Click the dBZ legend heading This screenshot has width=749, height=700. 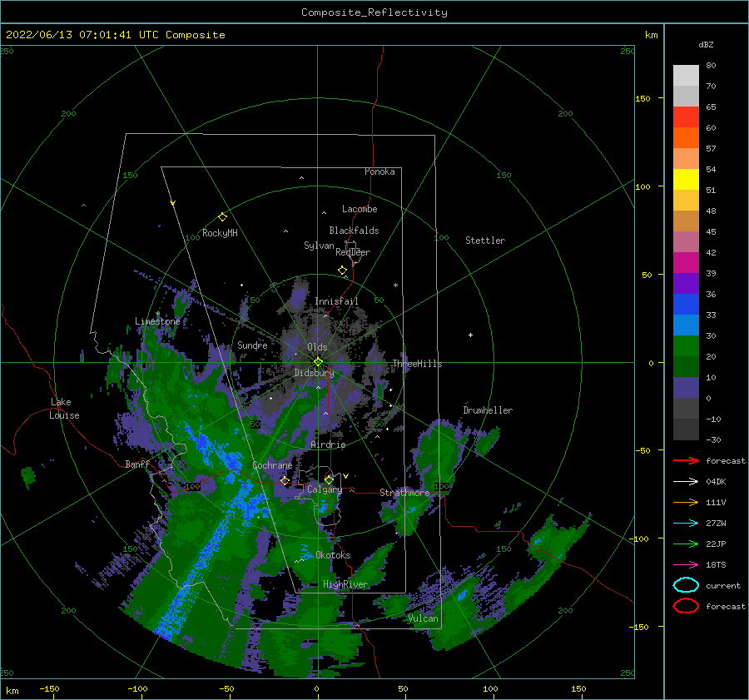click(706, 44)
